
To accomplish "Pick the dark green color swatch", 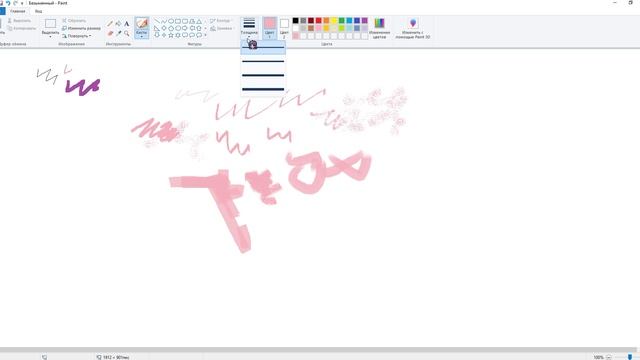I will click(x=342, y=20).
